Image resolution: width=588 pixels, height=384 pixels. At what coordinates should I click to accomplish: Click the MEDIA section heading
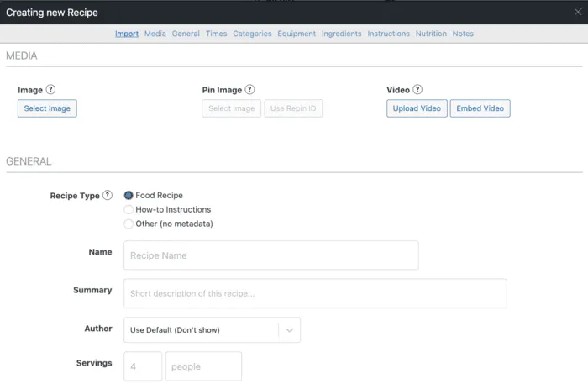22,55
